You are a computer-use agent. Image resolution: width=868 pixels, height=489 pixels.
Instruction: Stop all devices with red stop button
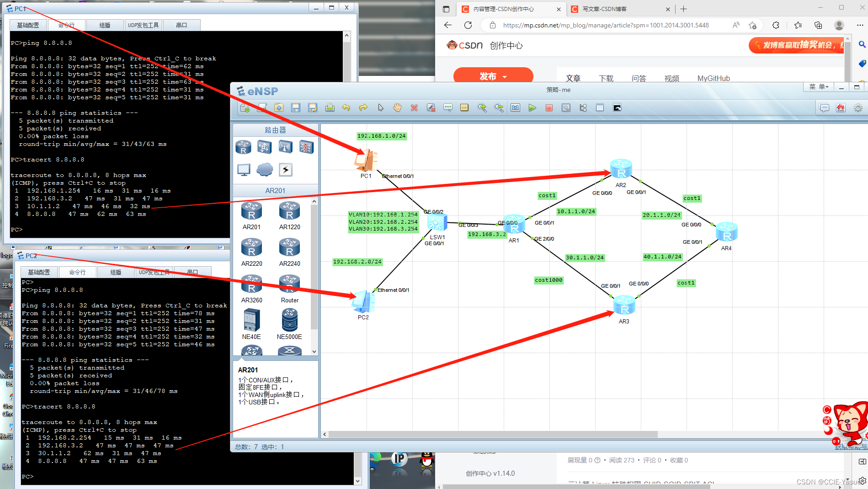[x=549, y=108]
